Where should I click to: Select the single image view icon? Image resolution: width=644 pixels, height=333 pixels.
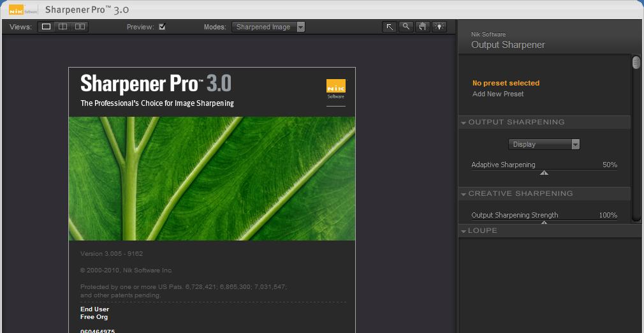click(x=46, y=27)
